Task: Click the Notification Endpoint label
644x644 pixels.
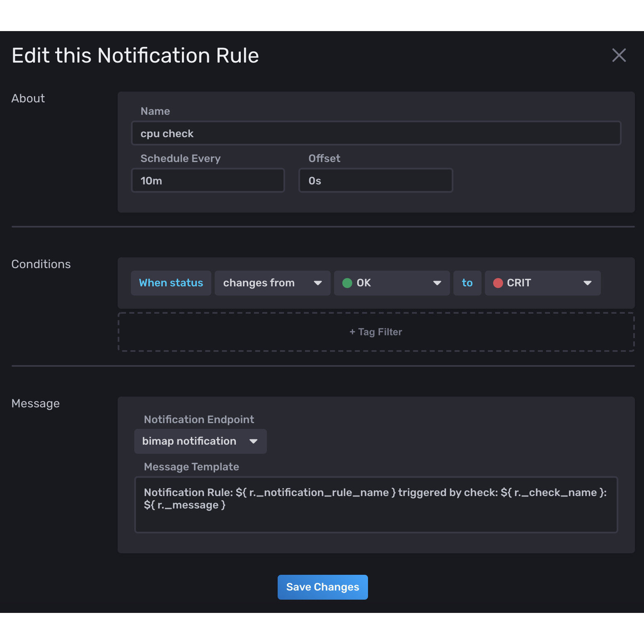Action: (x=199, y=419)
